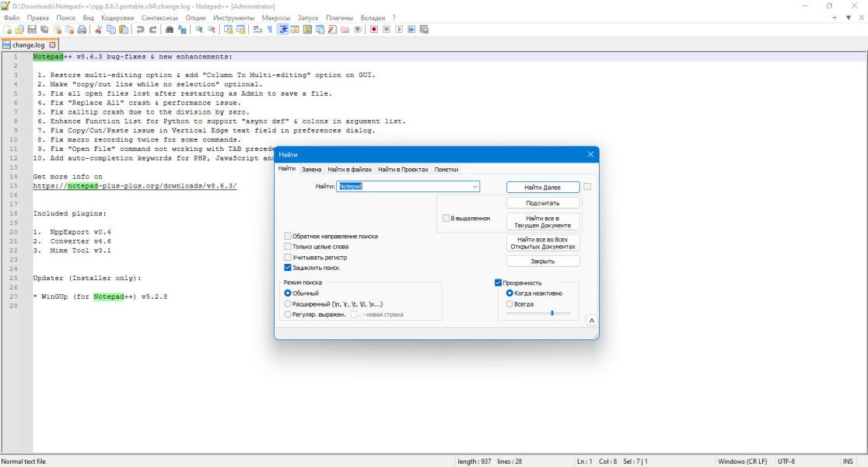Open the 'Файл' menu
The image size is (868, 467).
click(11, 18)
